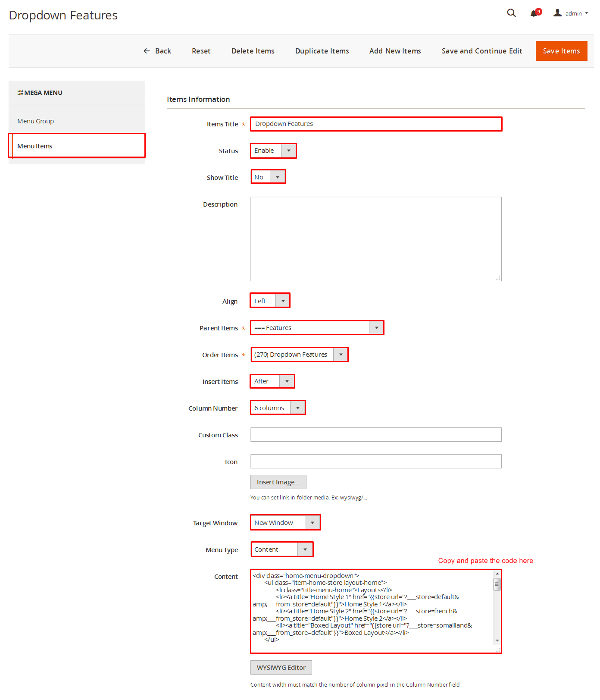Image resolution: width=600 pixels, height=700 pixels.
Task: Select Menu Items in sidebar
Action: click(x=77, y=146)
